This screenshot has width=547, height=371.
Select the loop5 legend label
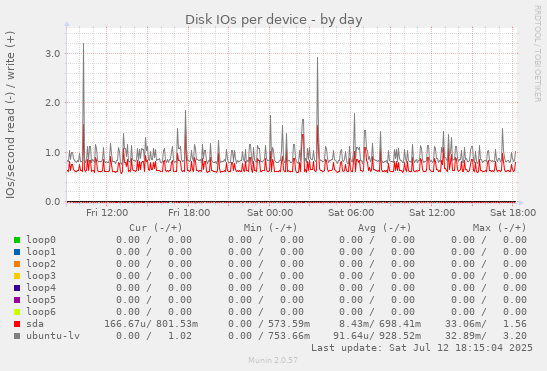point(41,300)
